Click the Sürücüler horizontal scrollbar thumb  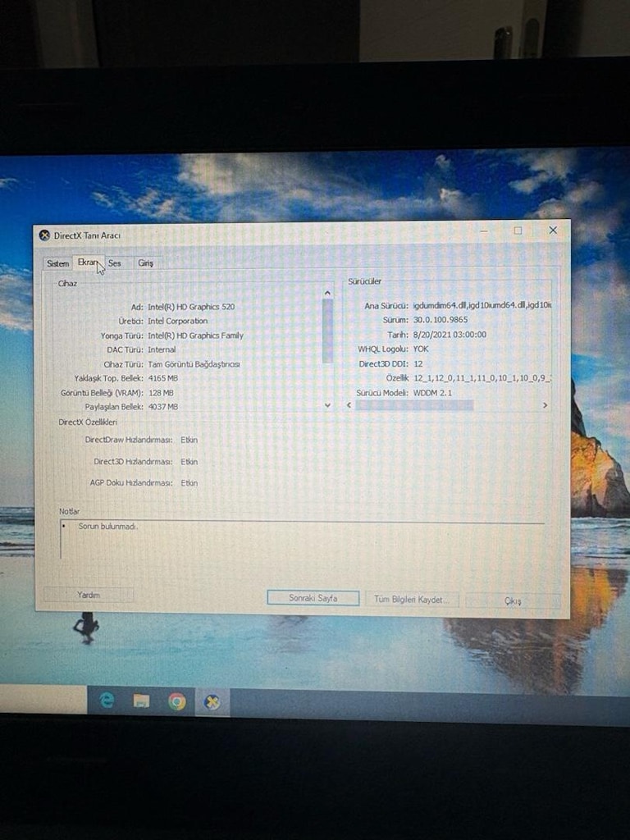point(414,405)
